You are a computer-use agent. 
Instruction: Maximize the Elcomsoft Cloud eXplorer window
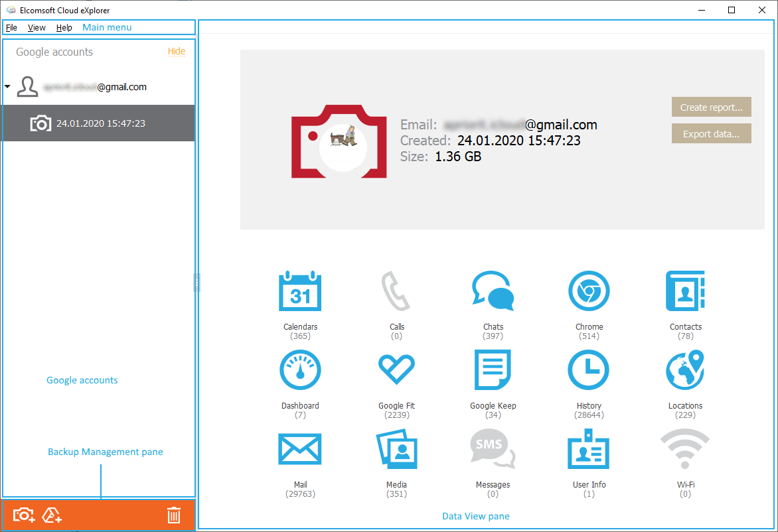732,10
